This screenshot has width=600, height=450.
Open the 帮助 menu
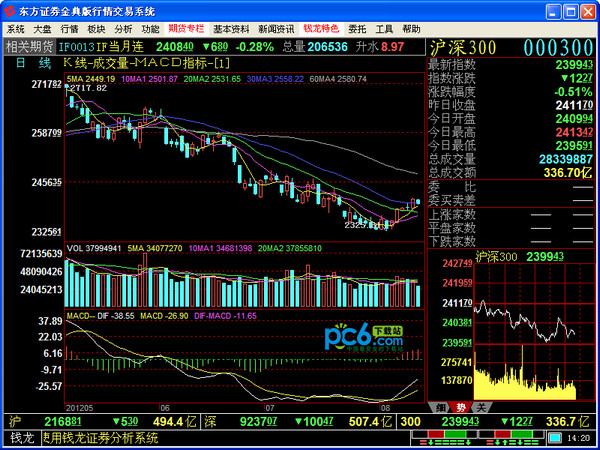click(x=410, y=29)
